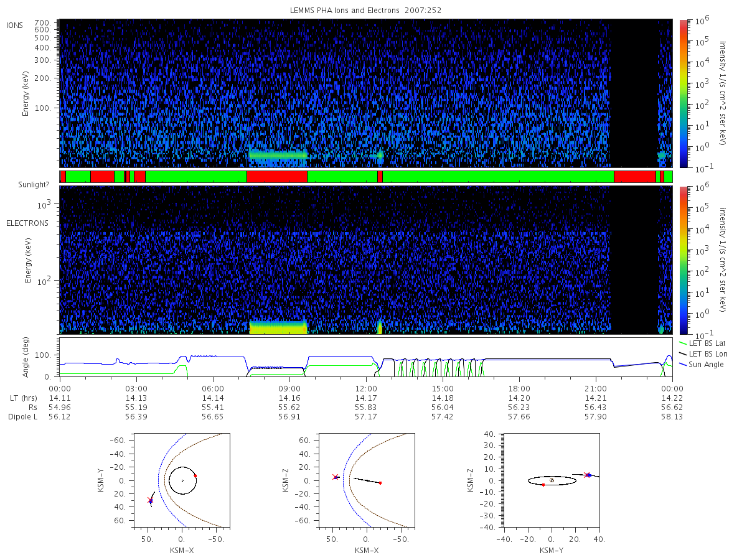Click the bright electron burst near 09:00

pos(278,328)
